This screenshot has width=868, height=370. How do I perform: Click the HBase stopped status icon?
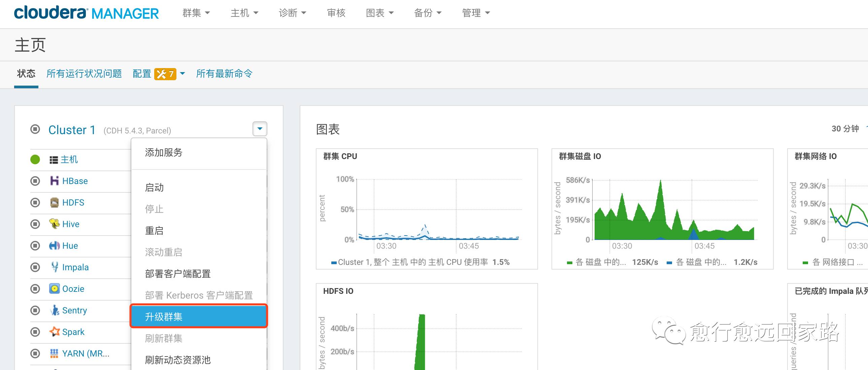click(x=35, y=181)
